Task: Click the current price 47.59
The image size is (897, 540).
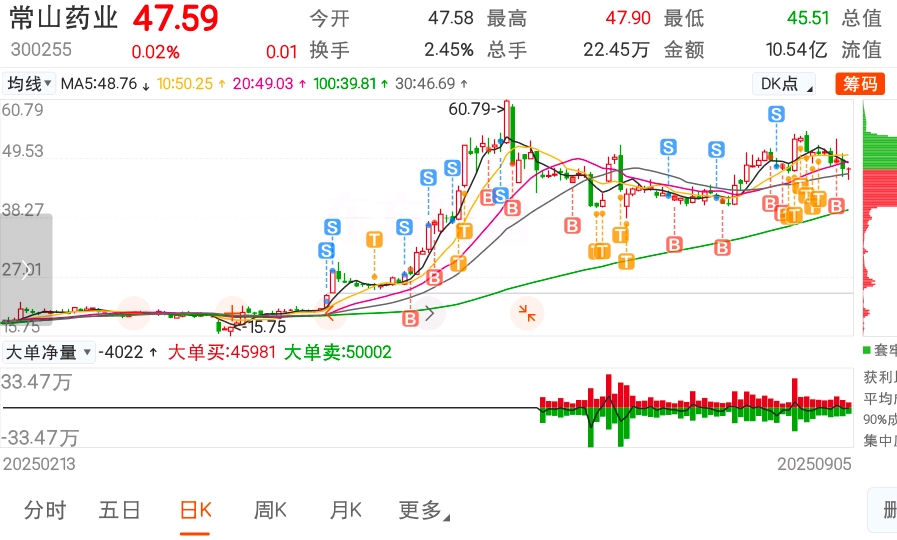Action: point(176,18)
